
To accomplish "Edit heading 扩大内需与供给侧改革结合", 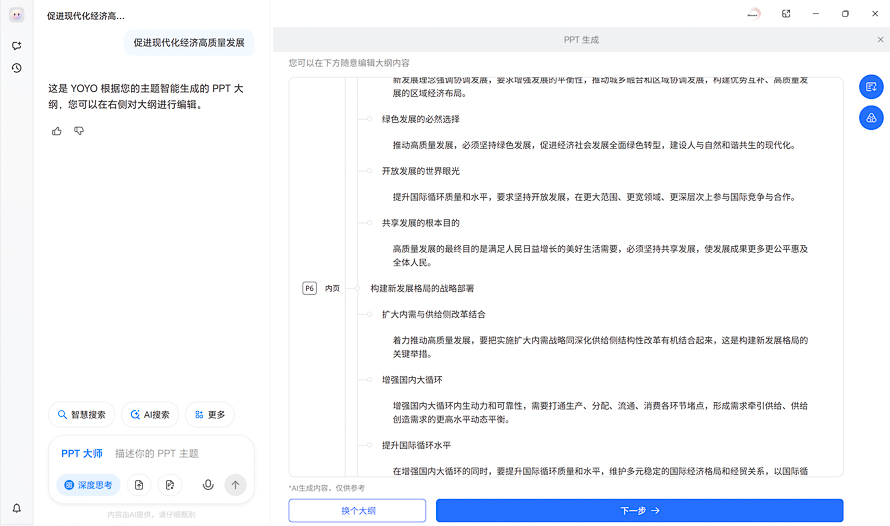I will [x=434, y=314].
